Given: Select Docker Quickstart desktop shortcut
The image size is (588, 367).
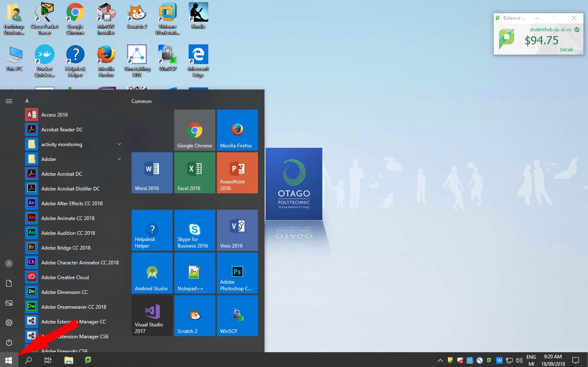Looking at the screenshot, I should point(45,61).
